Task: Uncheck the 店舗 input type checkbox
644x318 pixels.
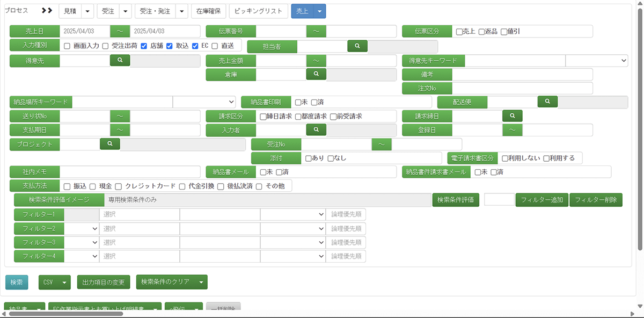Action: click(x=144, y=46)
